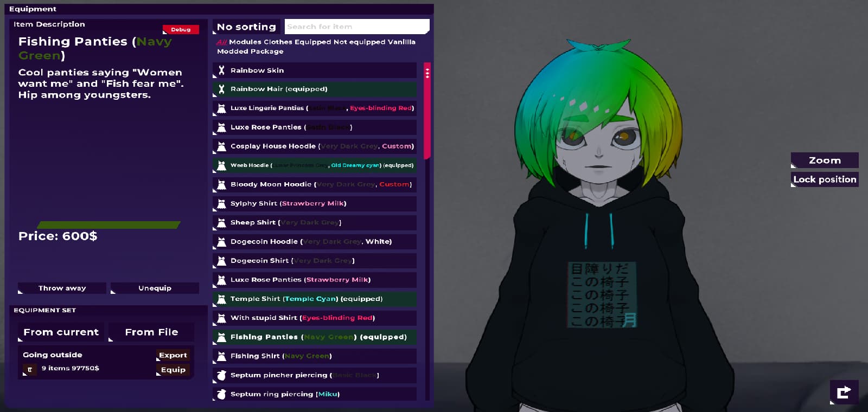Click the Rainbow Skin module icon
This screenshot has height=412, width=868.
[221, 70]
